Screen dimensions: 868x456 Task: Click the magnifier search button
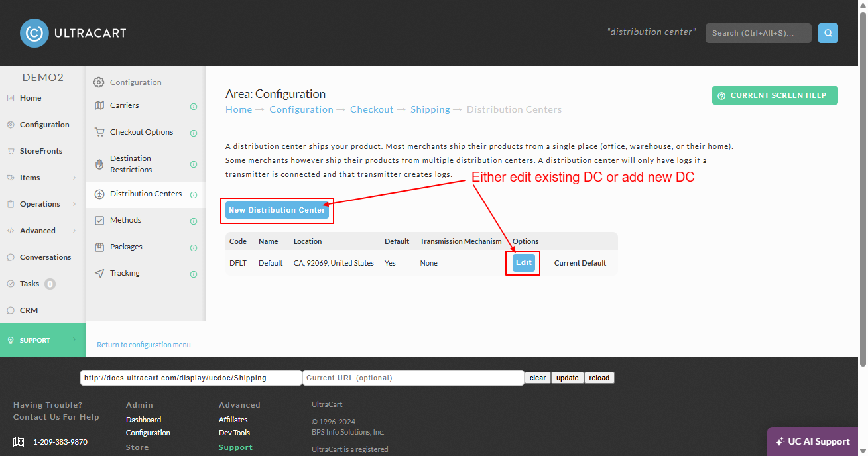(x=828, y=33)
